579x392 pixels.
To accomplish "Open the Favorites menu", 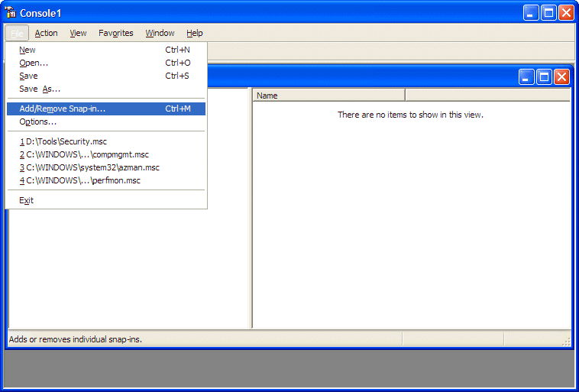I will (115, 34).
